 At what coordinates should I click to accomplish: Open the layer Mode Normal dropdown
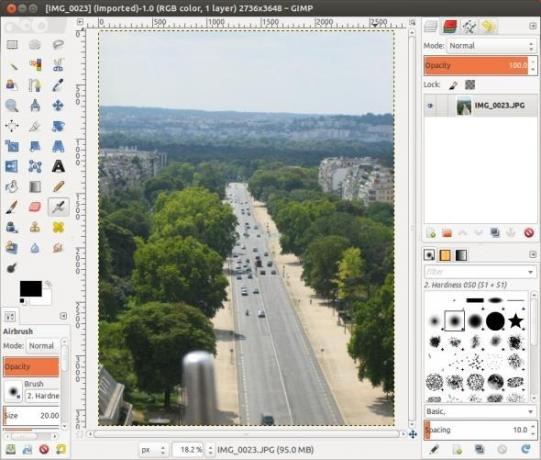(x=491, y=46)
